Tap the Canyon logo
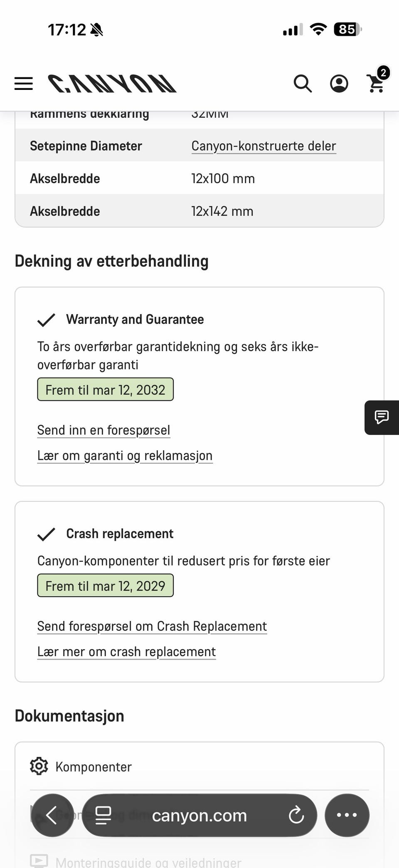Image resolution: width=399 pixels, height=868 pixels. coord(112,84)
